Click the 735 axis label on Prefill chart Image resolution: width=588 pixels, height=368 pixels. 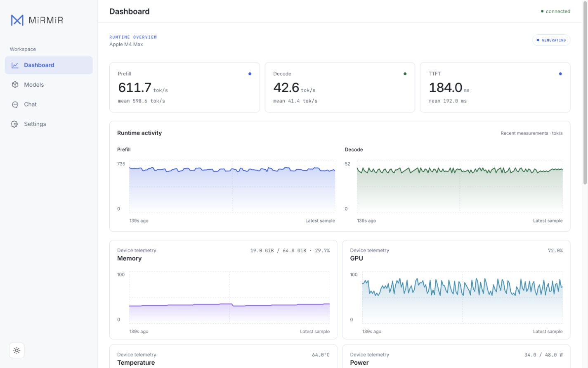coord(121,164)
